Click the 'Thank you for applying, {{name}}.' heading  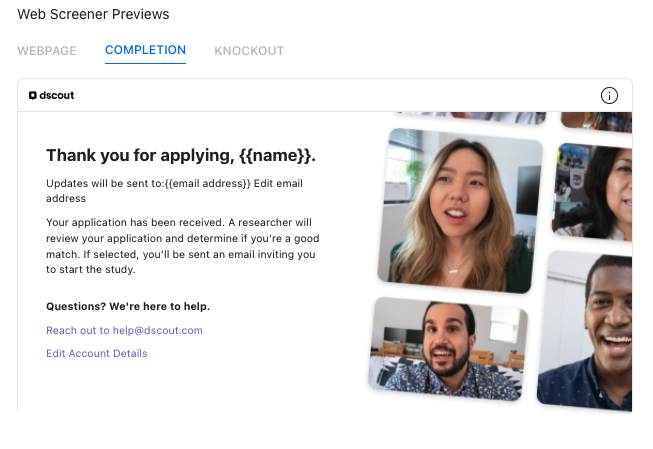pos(181,155)
